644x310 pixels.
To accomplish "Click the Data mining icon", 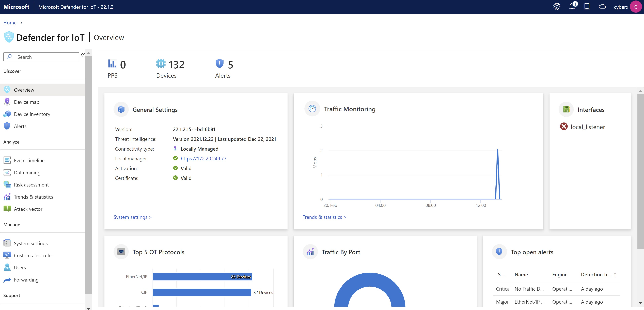I will tap(7, 173).
